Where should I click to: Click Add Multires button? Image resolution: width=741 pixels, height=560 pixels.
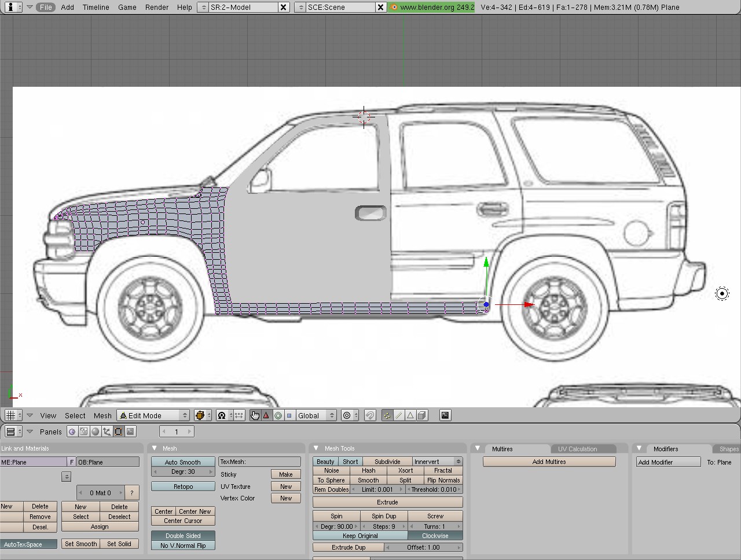coord(549,462)
